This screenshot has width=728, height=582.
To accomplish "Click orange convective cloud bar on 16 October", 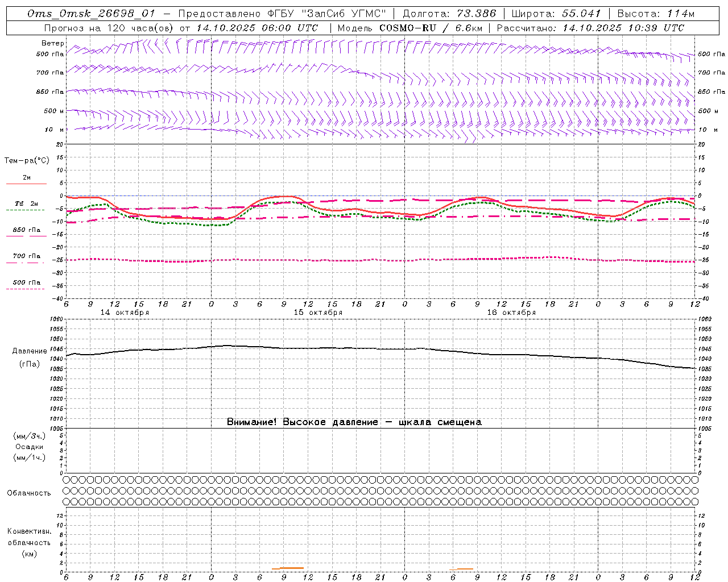I will (461, 569).
